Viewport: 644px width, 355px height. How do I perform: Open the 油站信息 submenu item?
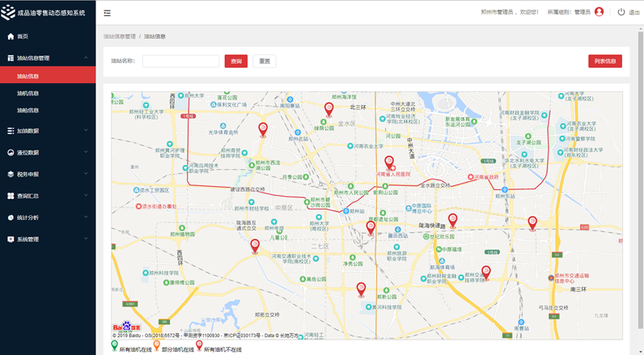pyautogui.click(x=48, y=76)
